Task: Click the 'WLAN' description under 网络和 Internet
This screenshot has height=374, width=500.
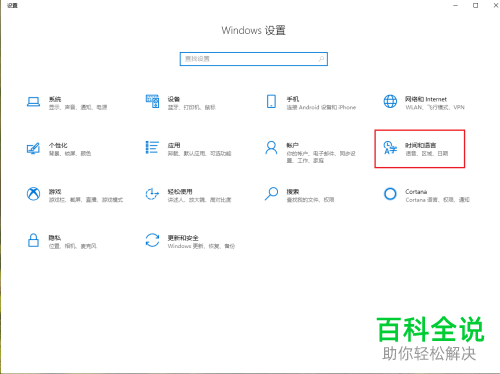Action: click(x=435, y=107)
